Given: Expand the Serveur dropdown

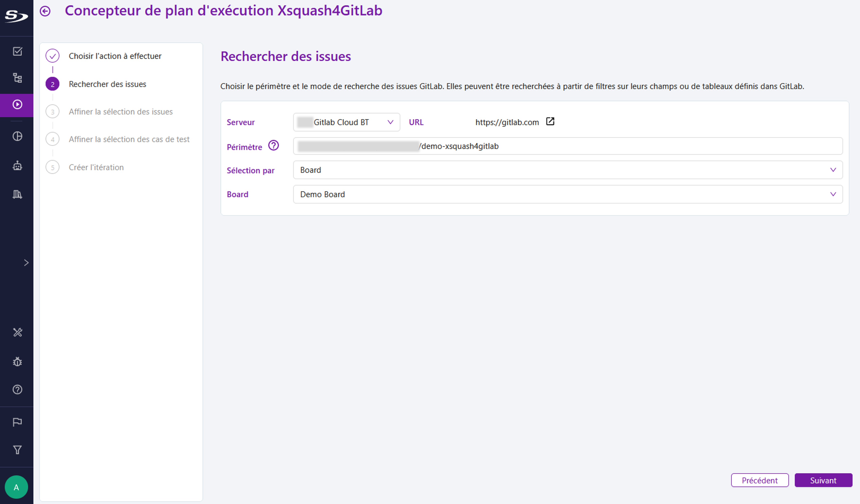Looking at the screenshot, I should (x=390, y=122).
